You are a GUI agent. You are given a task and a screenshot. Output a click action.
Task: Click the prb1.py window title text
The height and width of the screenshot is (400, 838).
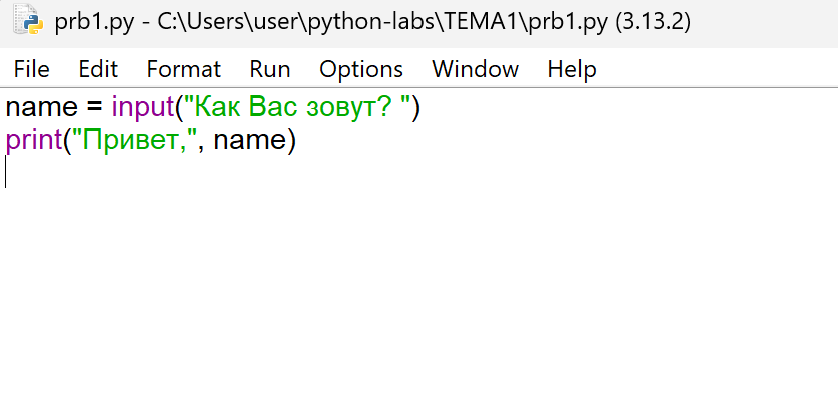pos(372,22)
